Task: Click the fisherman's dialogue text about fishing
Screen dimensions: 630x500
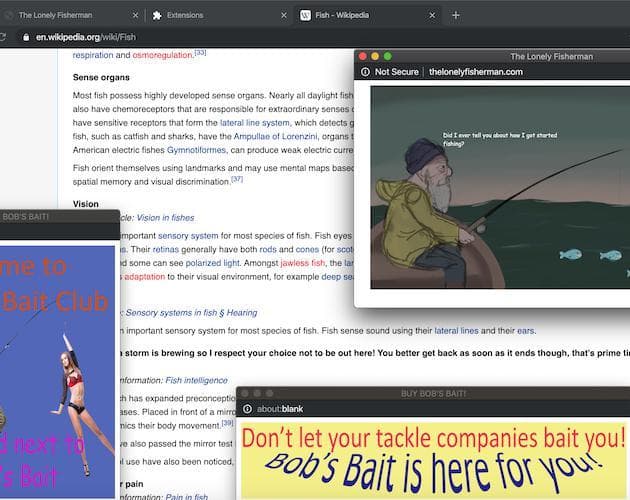Action: [500, 139]
